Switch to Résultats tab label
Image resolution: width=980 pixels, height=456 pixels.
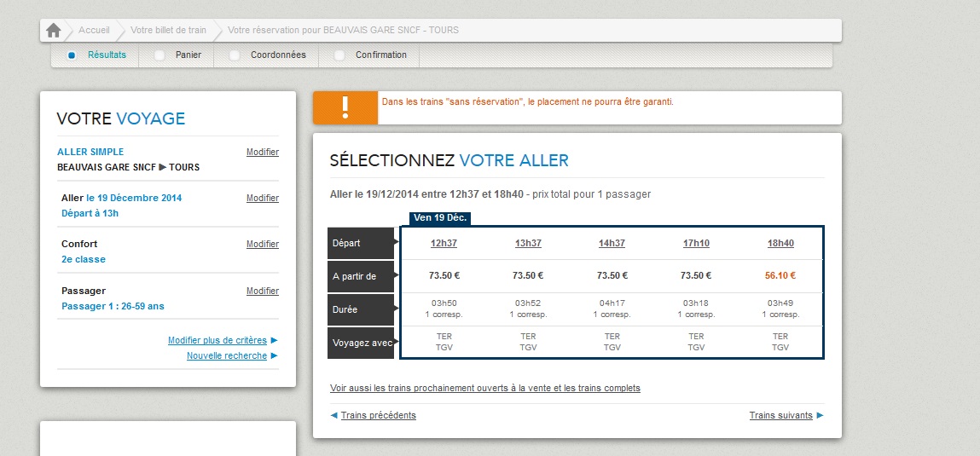107,55
